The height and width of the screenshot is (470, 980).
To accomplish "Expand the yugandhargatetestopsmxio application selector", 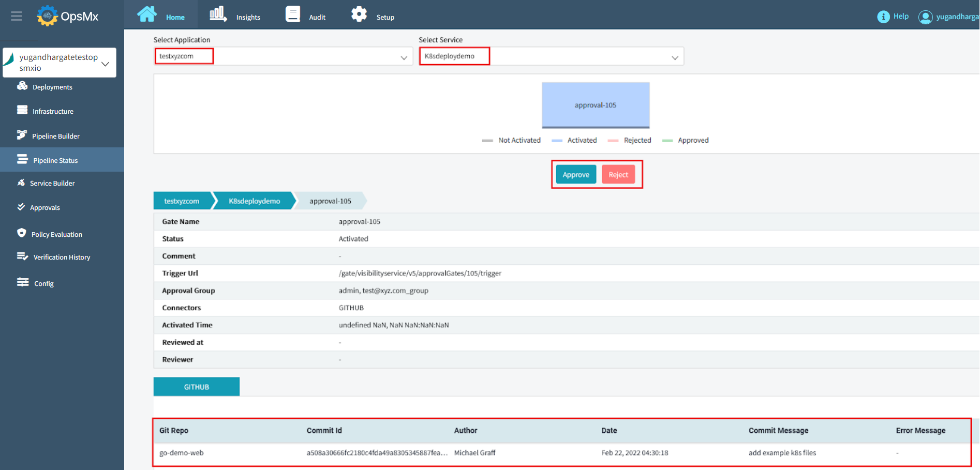I will [106, 62].
